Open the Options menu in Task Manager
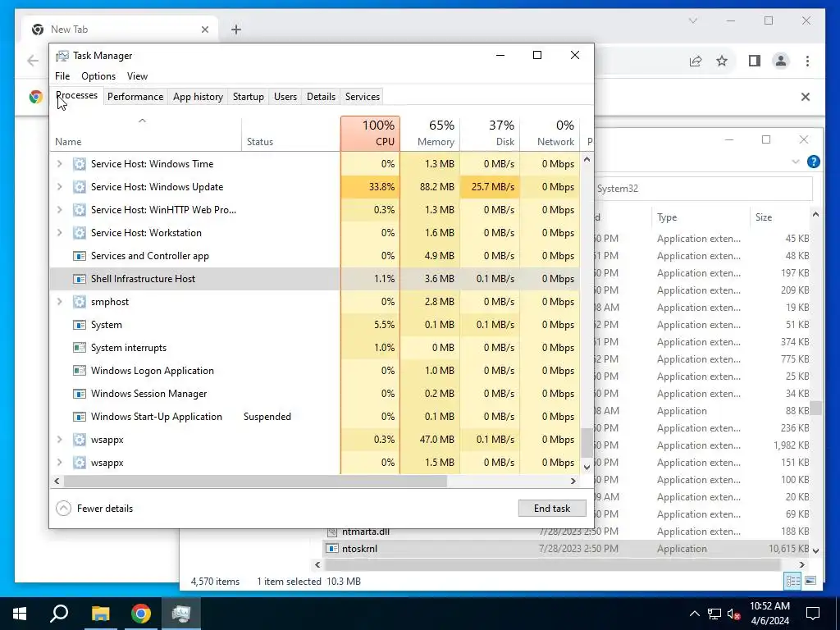Image resolution: width=840 pixels, height=630 pixels. pos(98,76)
